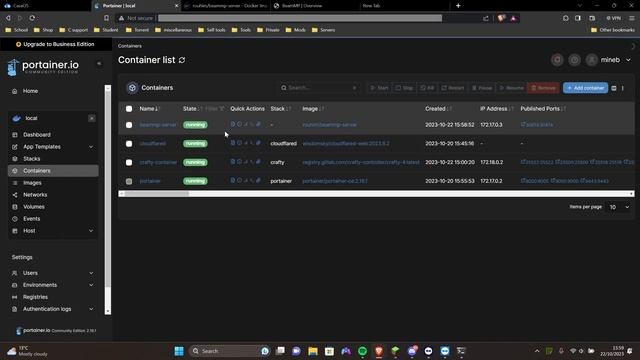Open the three-dot table options menu

click(623, 88)
